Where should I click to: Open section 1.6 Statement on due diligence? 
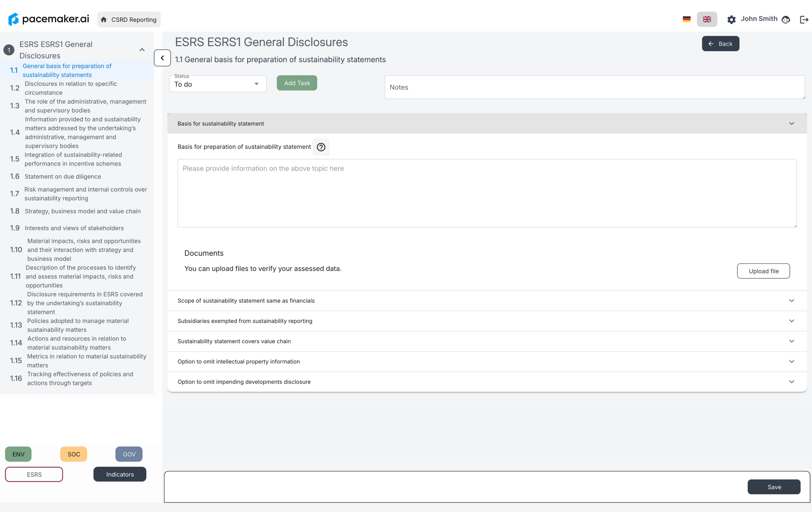(63, 176)
